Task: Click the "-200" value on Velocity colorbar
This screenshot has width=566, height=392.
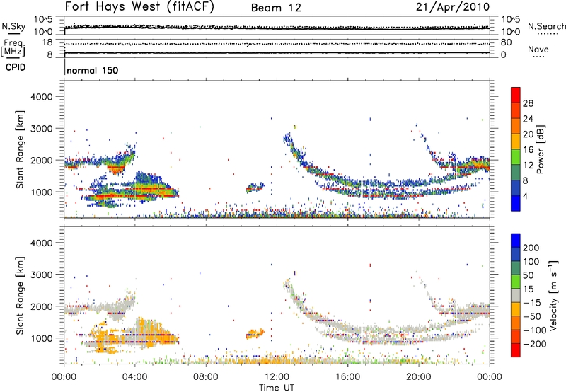Action: coord(533,344)
